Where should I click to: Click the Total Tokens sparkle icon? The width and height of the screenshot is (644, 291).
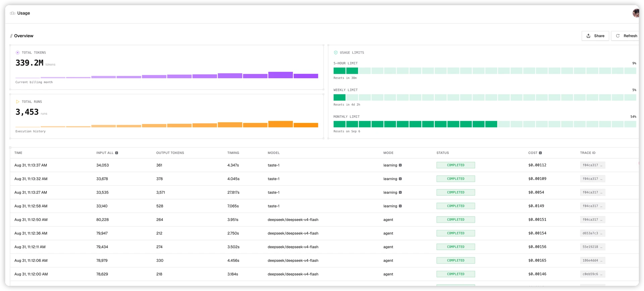17,53
